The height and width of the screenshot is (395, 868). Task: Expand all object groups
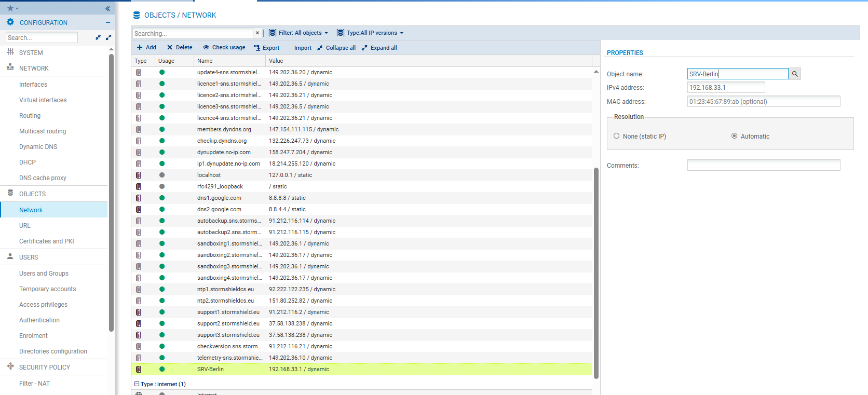point(379,48)
